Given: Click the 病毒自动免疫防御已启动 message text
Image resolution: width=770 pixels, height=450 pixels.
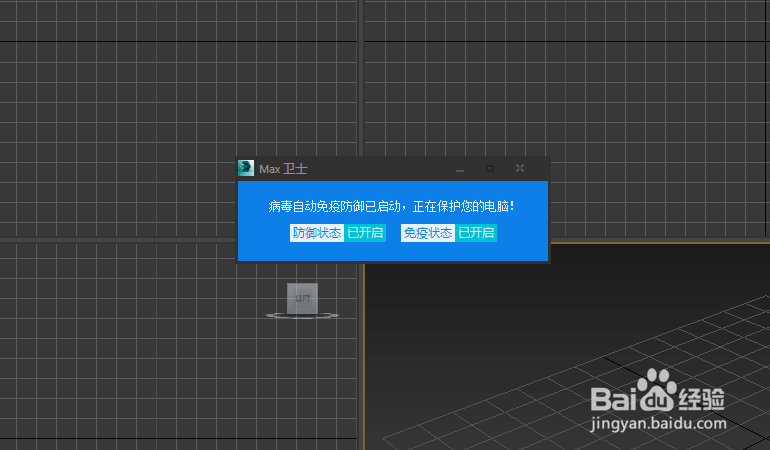Looking at the screenshot, I should 391,206.
